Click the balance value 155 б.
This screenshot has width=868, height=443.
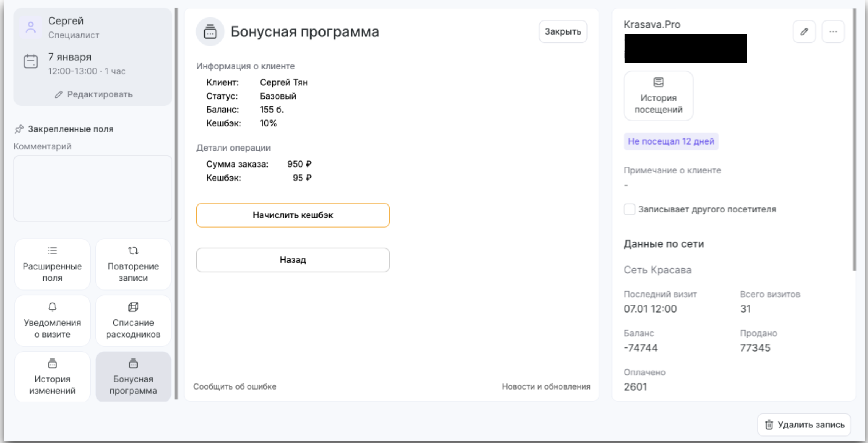(x=271, y=110)
